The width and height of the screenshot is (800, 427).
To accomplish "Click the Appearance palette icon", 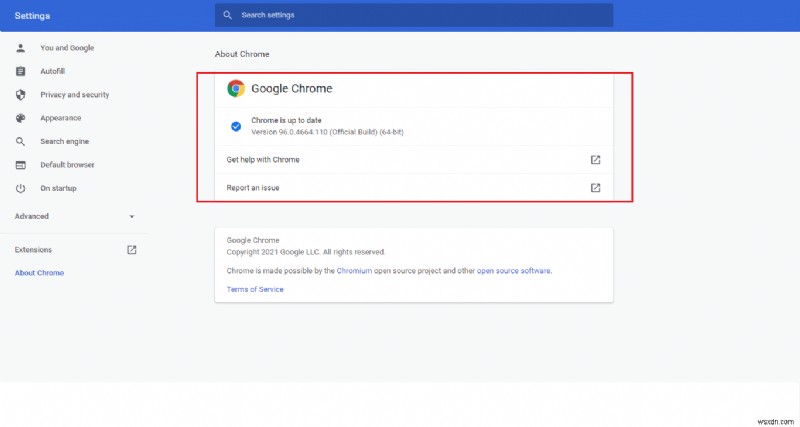I will pyautogui.click(x=20, y=118).
